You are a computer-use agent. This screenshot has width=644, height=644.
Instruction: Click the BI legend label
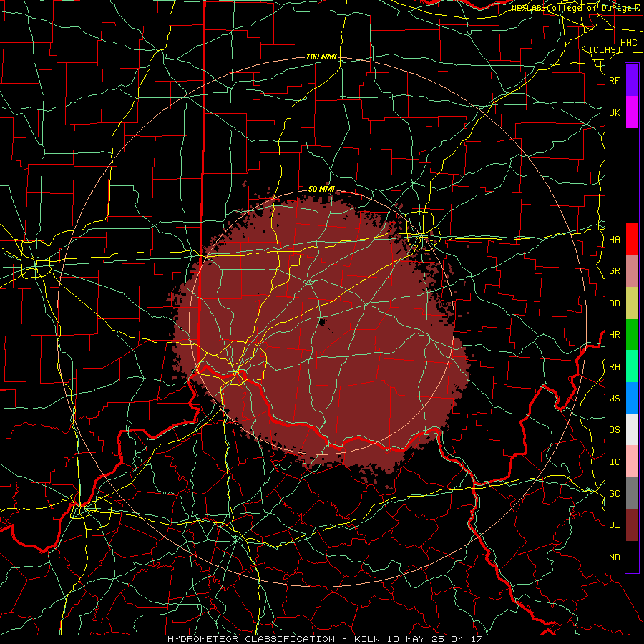tap(615, 525)
